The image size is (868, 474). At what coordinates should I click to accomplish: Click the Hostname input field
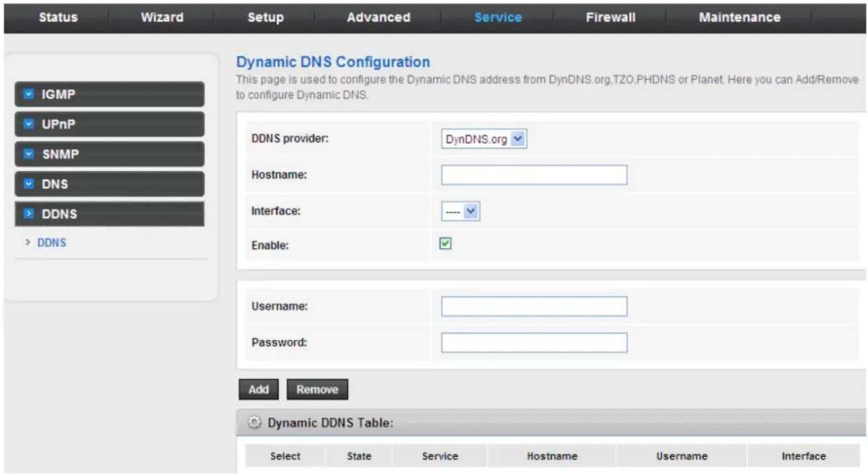click(534, 175)
